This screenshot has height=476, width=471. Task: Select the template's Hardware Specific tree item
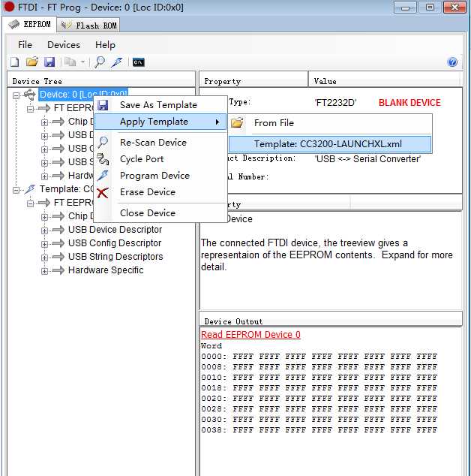pyautogui.click(x=106, y=270)
